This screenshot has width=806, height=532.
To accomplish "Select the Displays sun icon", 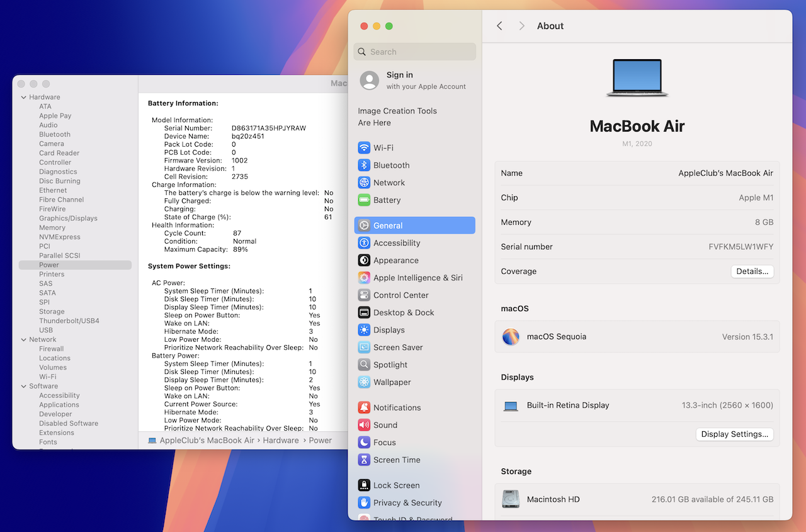I will 364,330.
